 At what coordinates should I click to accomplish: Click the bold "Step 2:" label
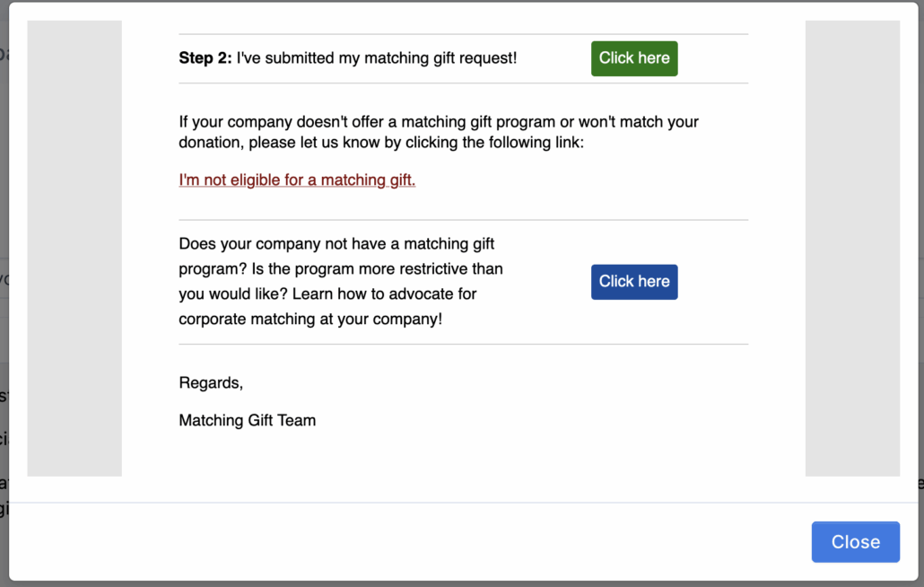coord(205,58)
